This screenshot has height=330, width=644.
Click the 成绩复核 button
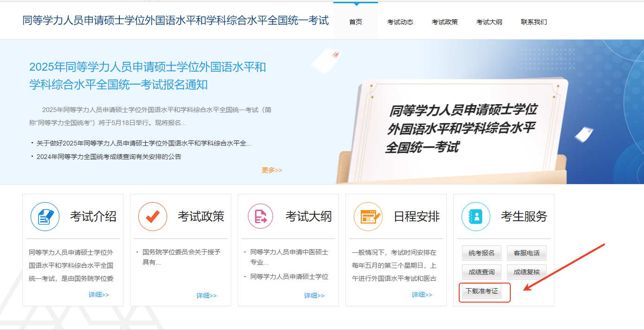click(527, 272)
